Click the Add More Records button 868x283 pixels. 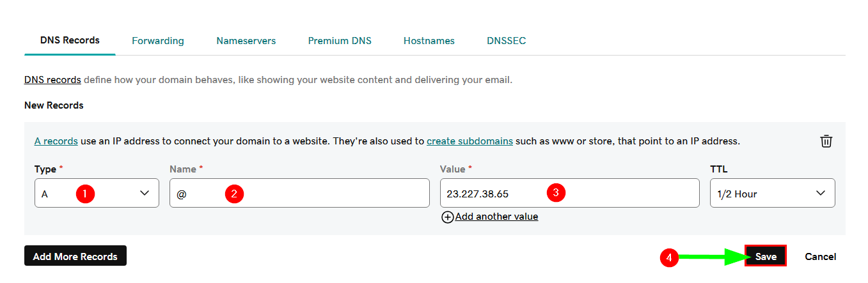[75, 256]
